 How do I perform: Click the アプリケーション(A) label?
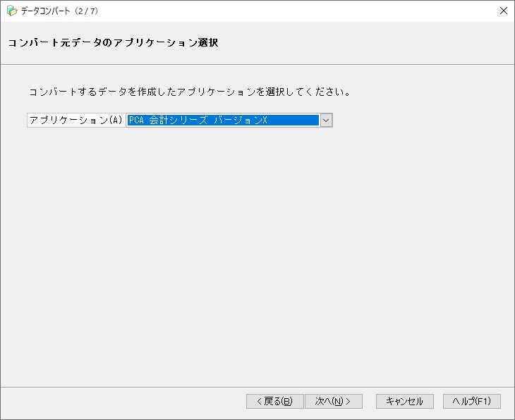[x=76, y=121]
